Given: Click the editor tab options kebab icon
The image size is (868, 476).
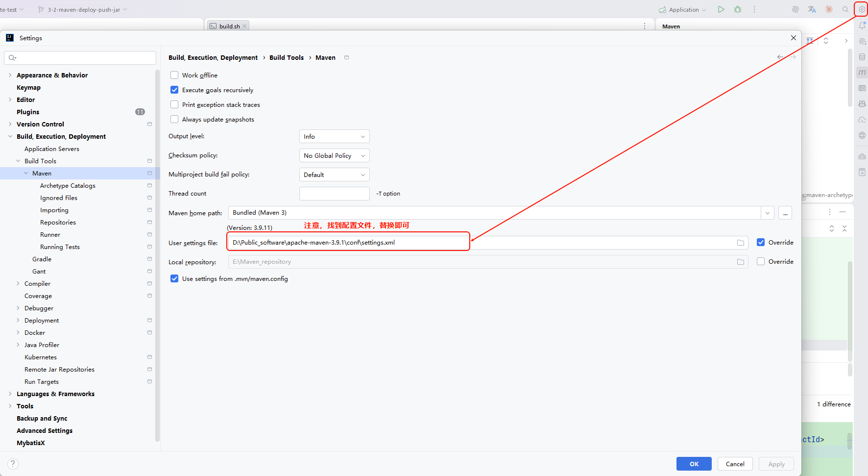Looking at the screenshot, I should pyautogui.click(x=645, y=26).
